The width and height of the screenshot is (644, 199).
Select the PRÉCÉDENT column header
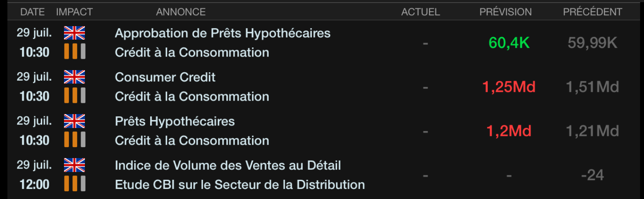[593, 12]
